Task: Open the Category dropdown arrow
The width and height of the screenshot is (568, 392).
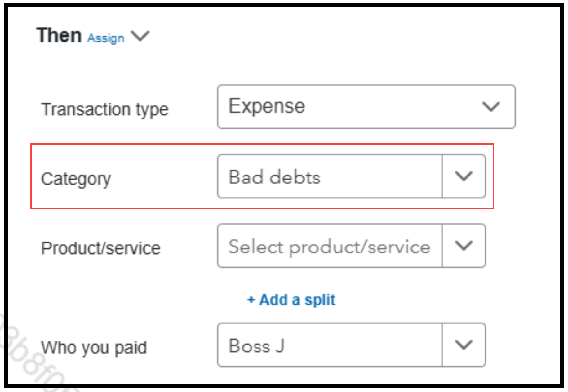Action: pyautogui.click(x=464, y=176)
